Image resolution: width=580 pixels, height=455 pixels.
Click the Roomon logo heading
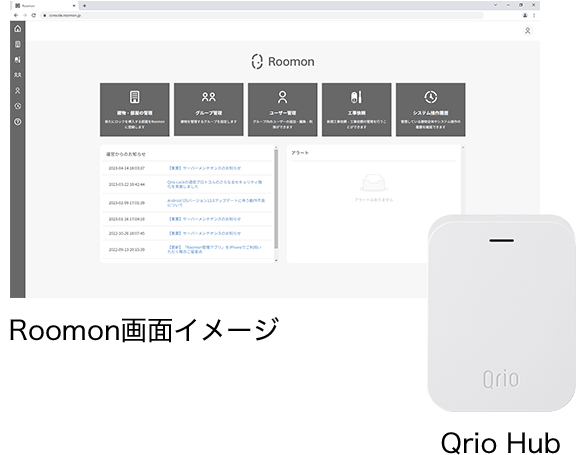click(283, 62)
